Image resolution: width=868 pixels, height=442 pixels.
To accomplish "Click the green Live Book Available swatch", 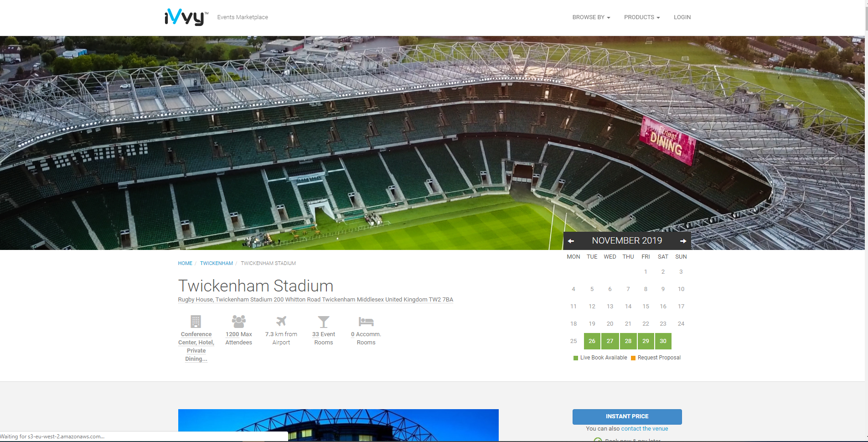I will tap(576, 358).
